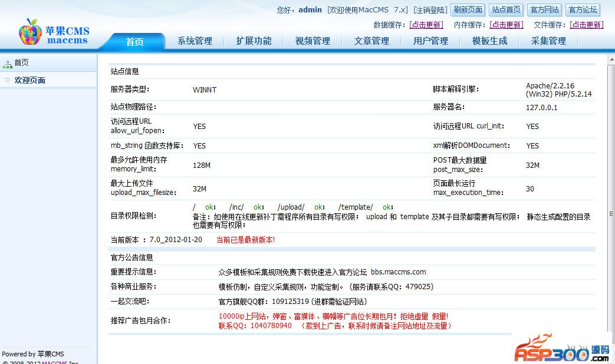Viewport: 615px width, 364px height.
Task: Click the bbs.maccms.com forum address text
Action: tap(398, 272)
